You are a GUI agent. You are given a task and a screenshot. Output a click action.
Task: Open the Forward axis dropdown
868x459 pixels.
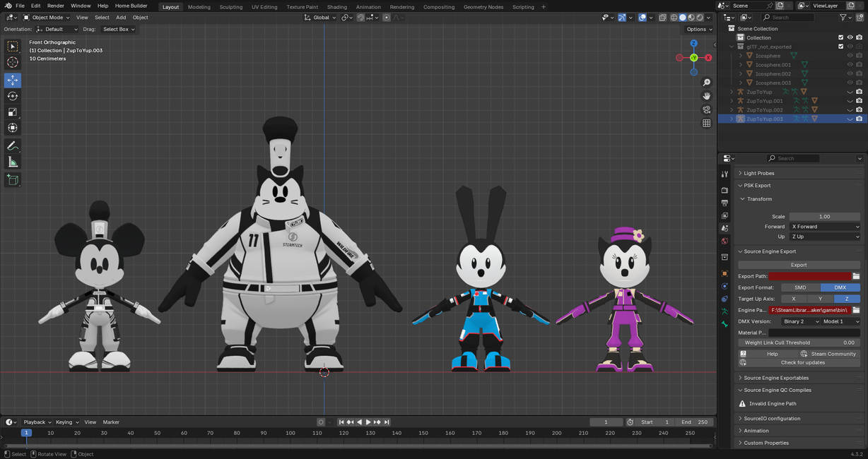coord(825,227)
